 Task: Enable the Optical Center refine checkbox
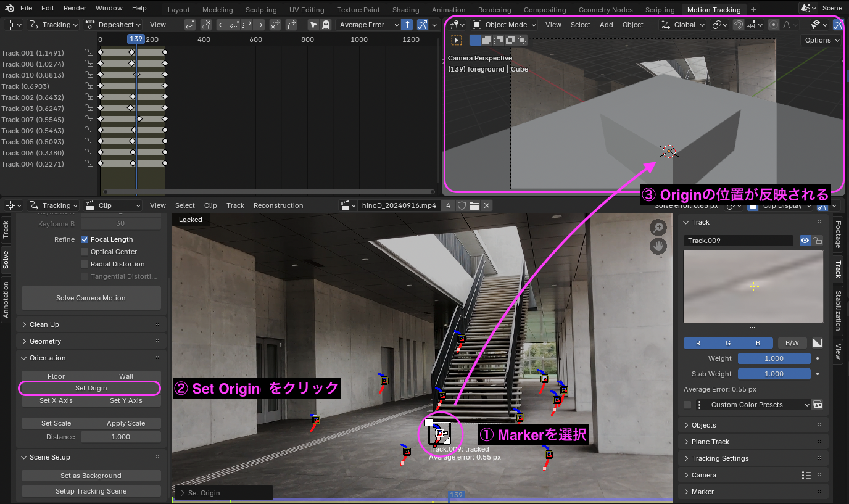[x=85, y=252]
